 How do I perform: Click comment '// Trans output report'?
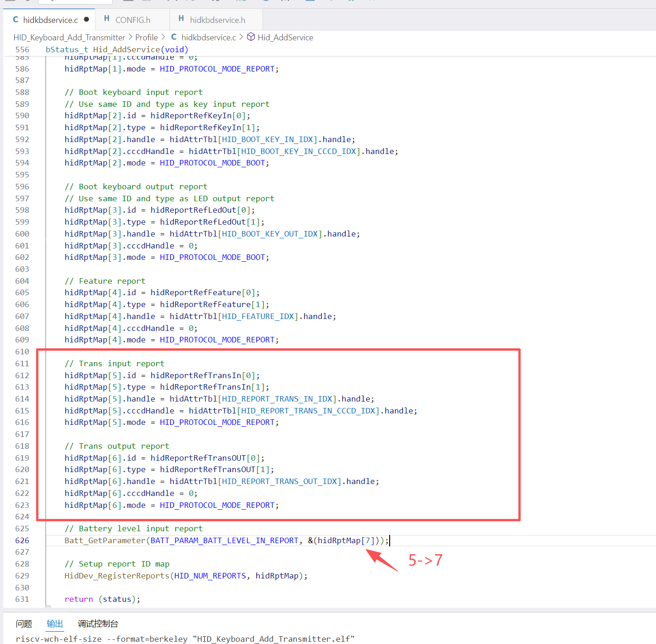pyautogui.click(x=117, y=446)
